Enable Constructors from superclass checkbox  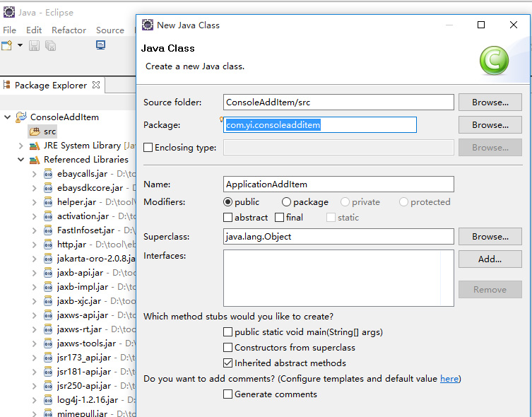coord(227,348)
